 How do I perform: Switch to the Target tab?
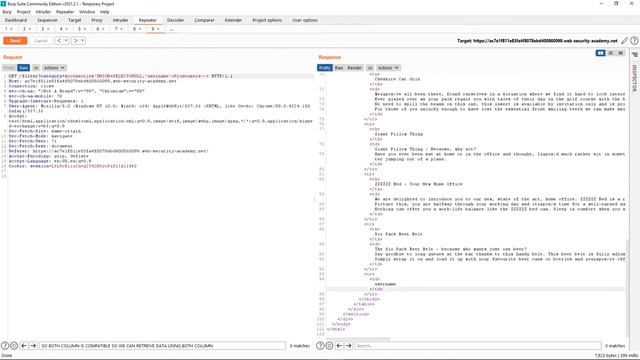pos(74,20)
